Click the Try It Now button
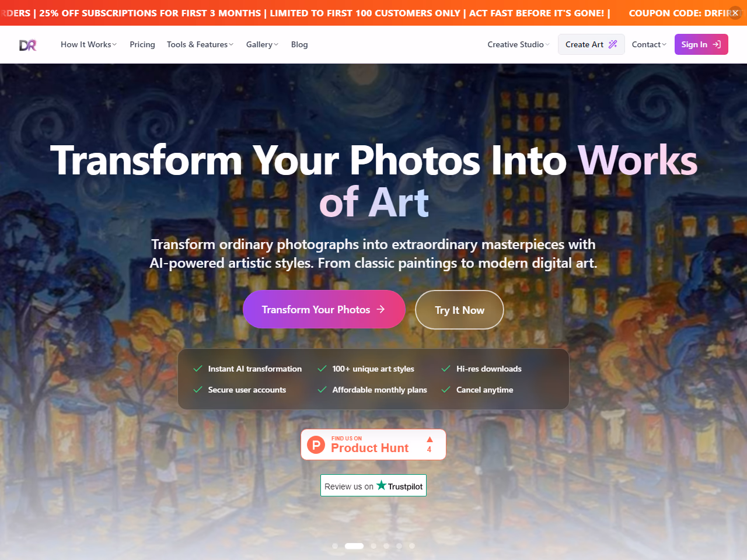This screenshot has height=560, width=747. (459, 310)
